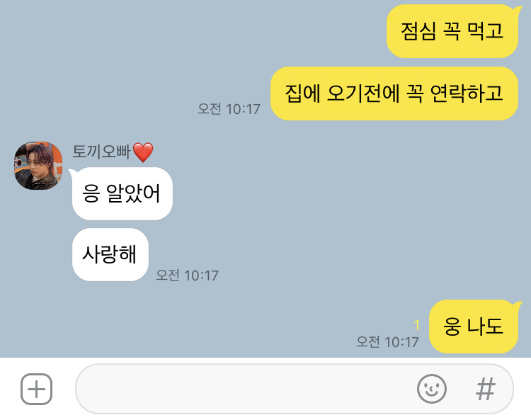This screenshot has height=420, width=531.
Task: Click unread count 1 next to 웅 나도
Action: pyautogui.click(x=416, y=325)
